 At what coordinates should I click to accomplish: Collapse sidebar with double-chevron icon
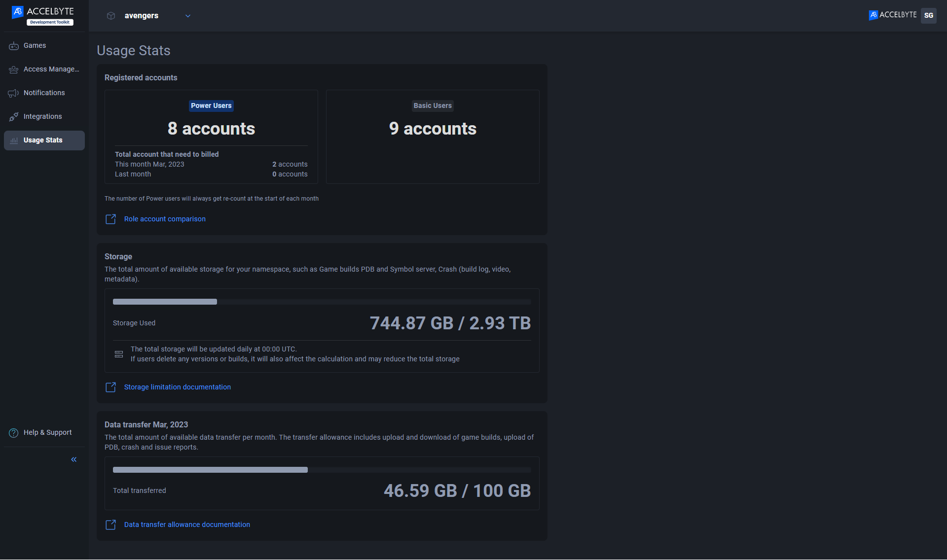(74, 459)
